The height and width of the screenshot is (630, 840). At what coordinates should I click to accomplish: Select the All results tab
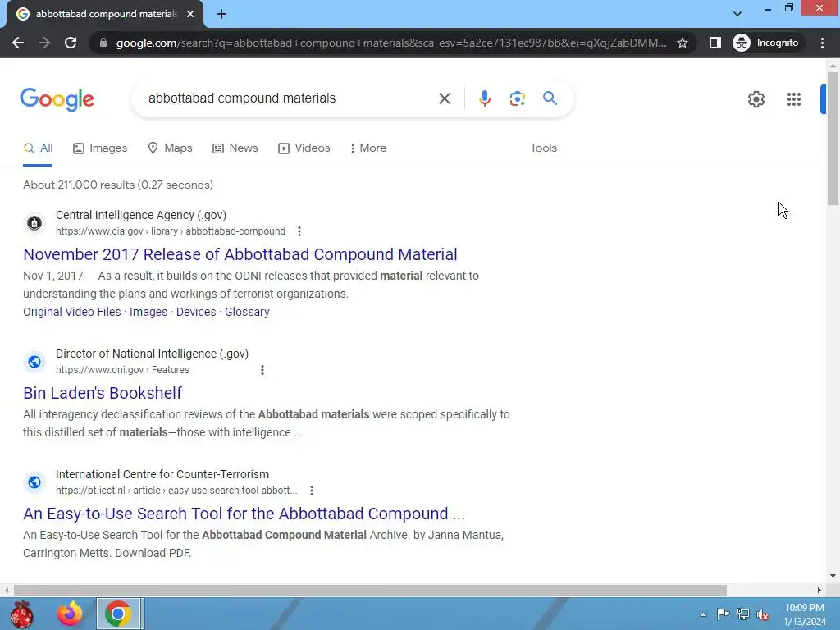tap(38, 148)
